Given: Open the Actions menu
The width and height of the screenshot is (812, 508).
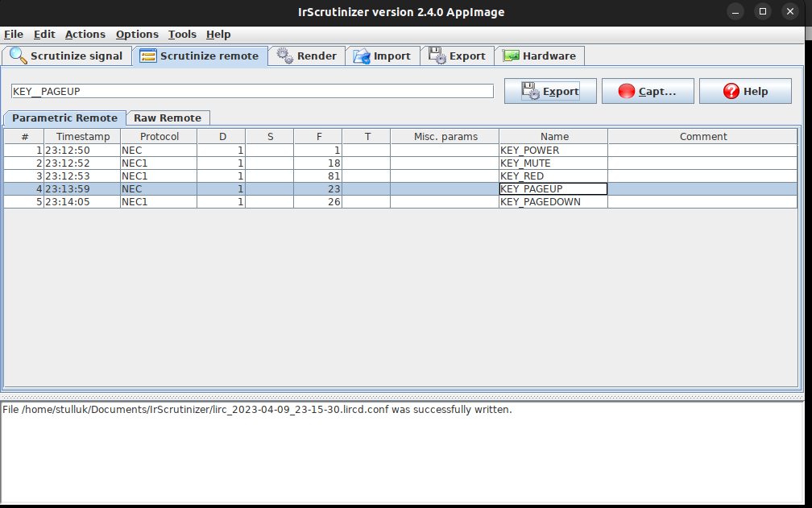Looking at the screenshot, I should [x=85, y=34].
